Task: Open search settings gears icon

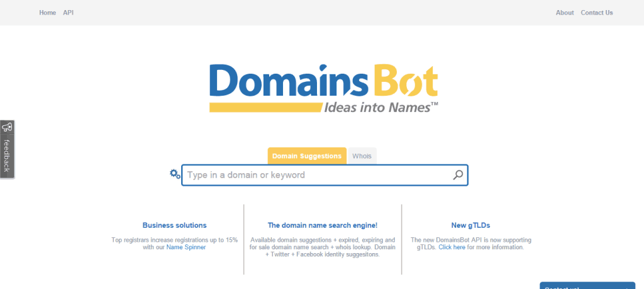Action: point(175,174)
